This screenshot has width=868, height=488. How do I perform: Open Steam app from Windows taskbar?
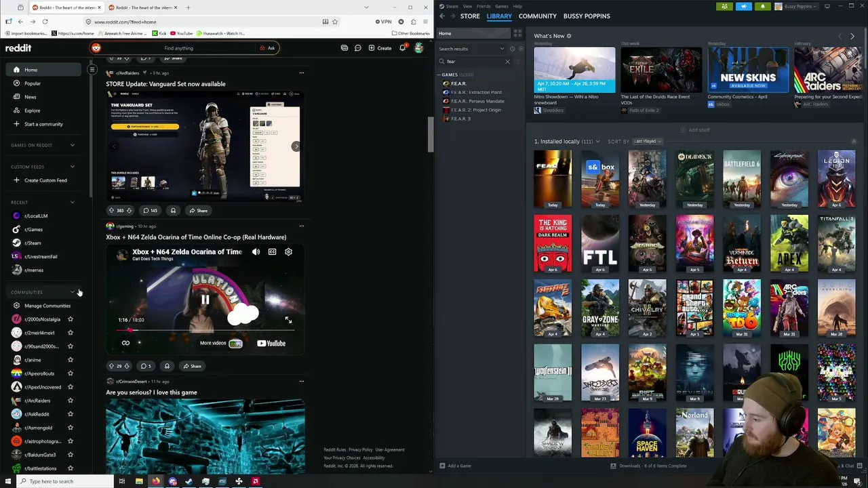[189, 481]
